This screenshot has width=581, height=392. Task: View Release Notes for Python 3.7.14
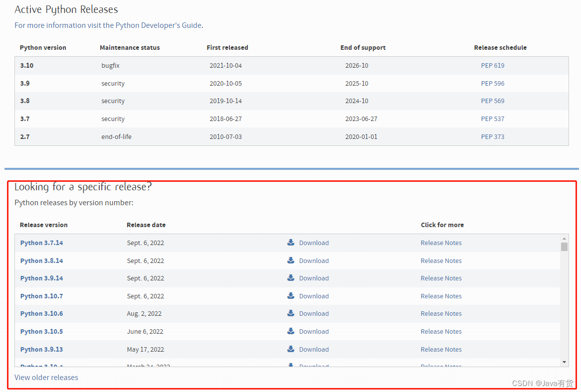click(441, 243)
